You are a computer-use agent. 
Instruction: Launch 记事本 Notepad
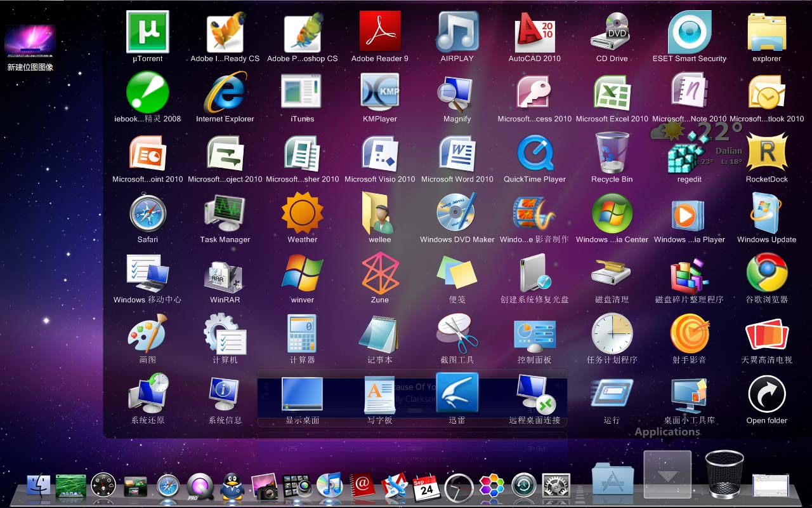coord(380,333)
